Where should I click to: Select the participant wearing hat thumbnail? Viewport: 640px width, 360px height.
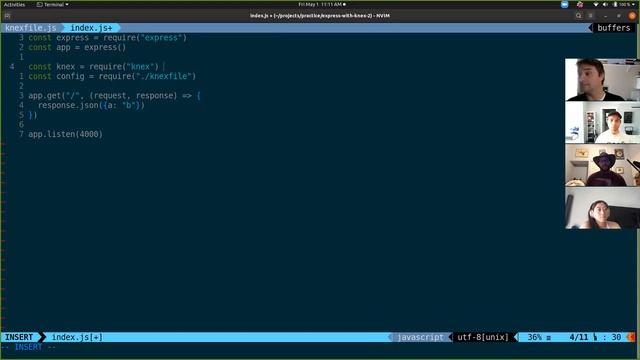(x=602, y=165)
